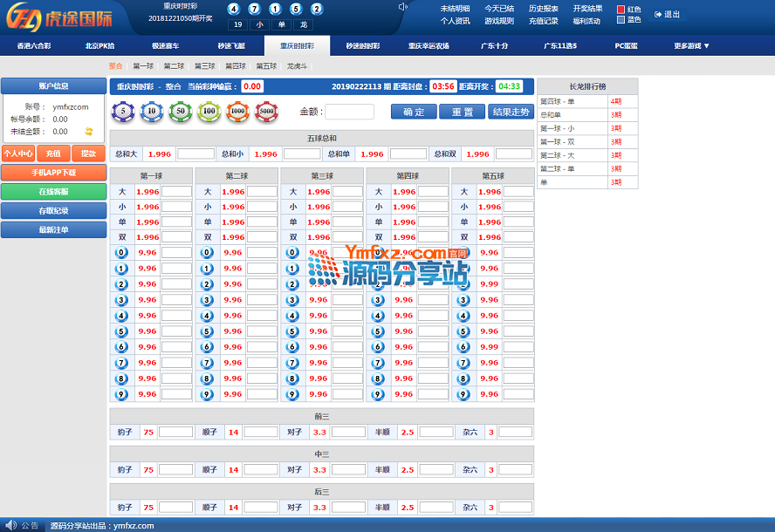The image size is (775, 532).
Task: Switch theme to 红色 red
Action: point(621,10)
